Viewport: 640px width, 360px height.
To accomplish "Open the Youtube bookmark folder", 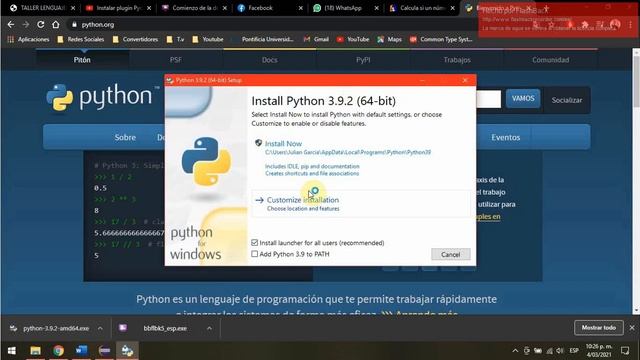I will (x=208, y=39).
